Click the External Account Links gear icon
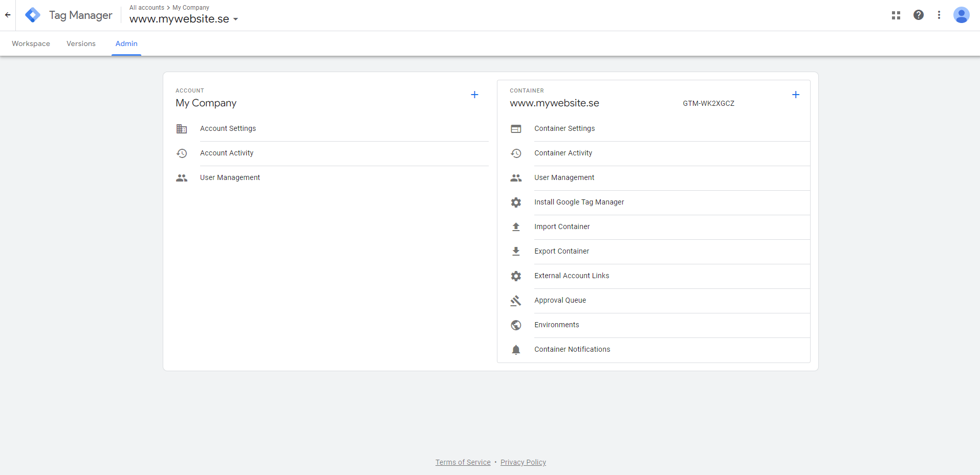Screen dimensions: 980x475 516,276
